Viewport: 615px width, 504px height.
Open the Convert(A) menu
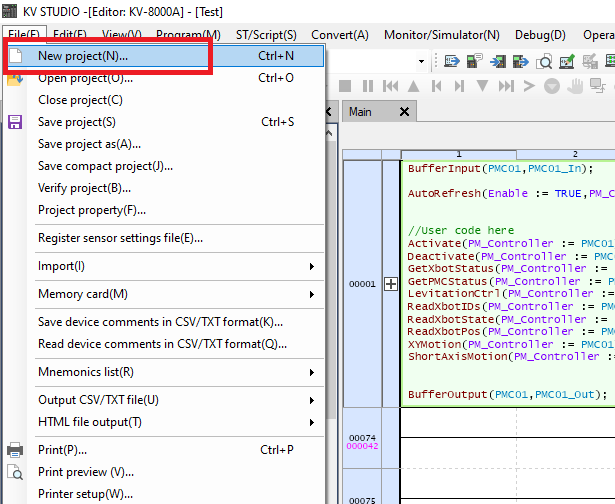coord(339,35)
